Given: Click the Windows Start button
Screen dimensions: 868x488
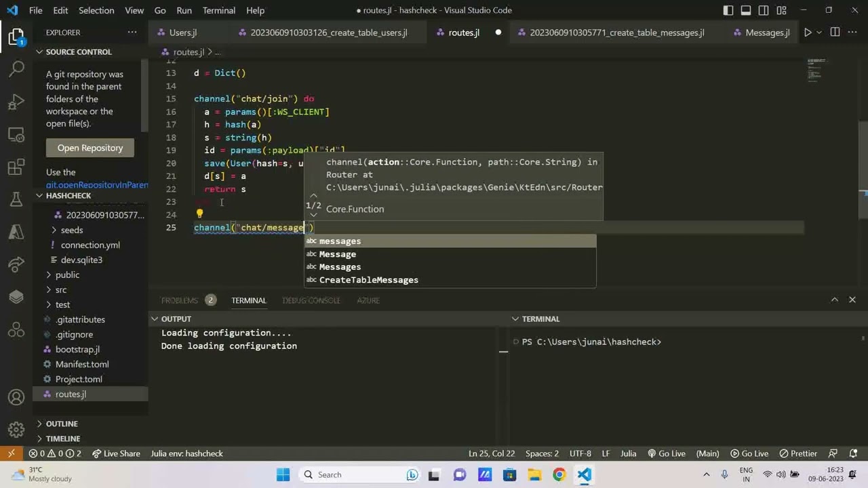Looking at the screenshot, I should tap(283, 474).
